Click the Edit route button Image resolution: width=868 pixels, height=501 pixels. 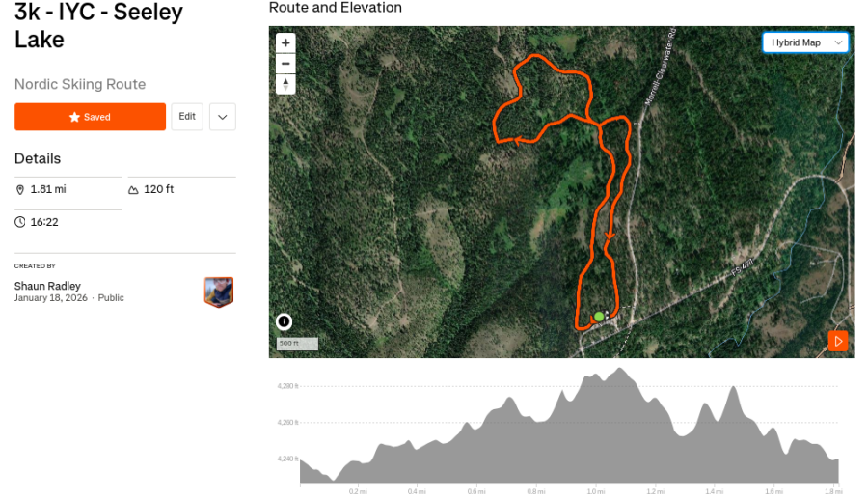(187, 117)
